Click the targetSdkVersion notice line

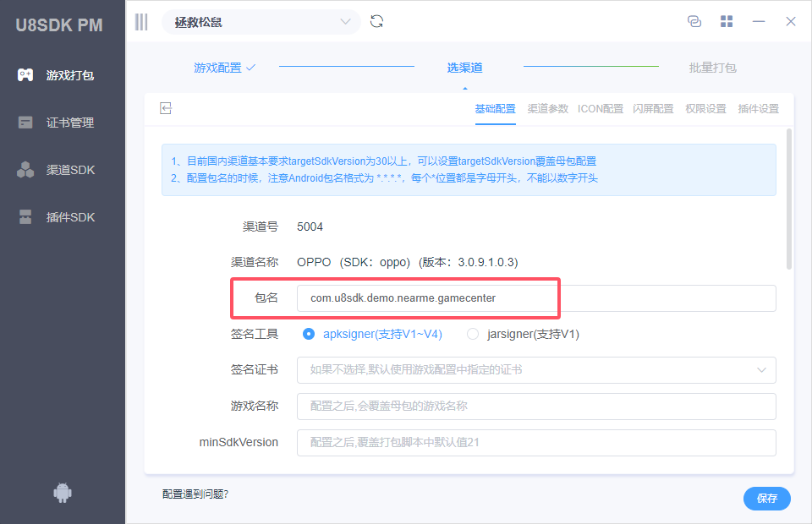(x=384, y=161)
